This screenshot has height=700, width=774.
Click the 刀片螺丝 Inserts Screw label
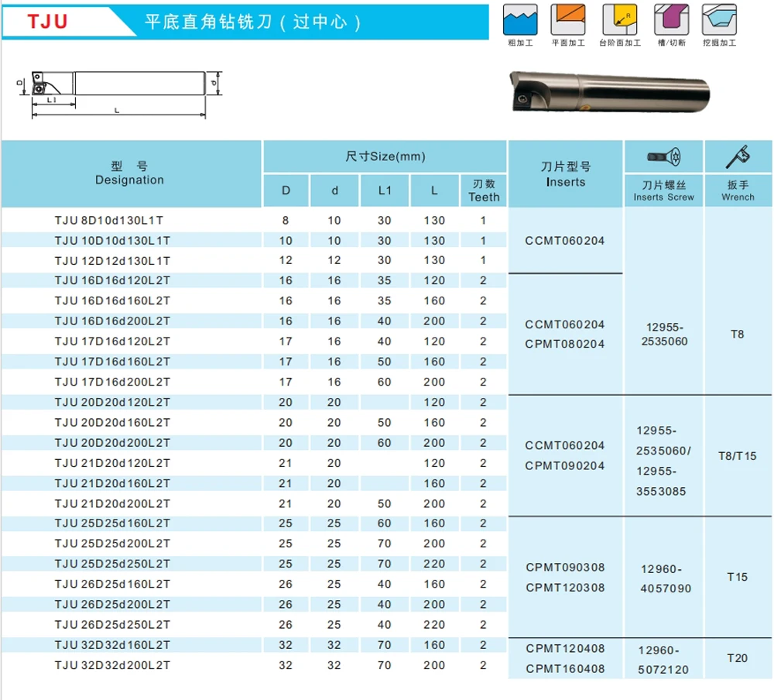[664, 190]
